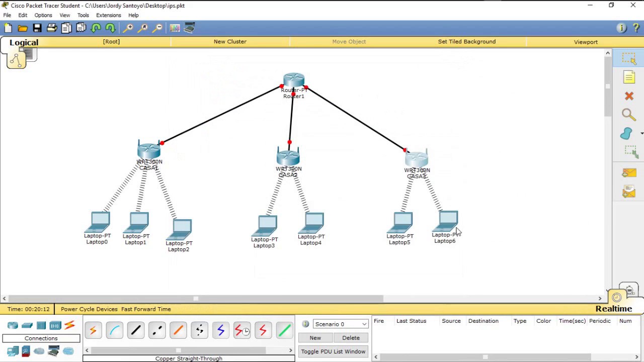Open the Tools menu

pos(83,15)
